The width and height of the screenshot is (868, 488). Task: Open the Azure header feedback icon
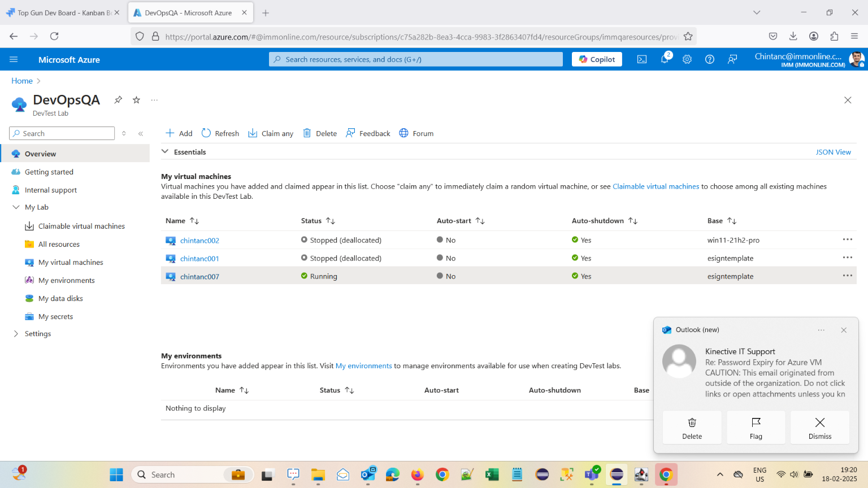pyautogui.click(x=732, y=59)
